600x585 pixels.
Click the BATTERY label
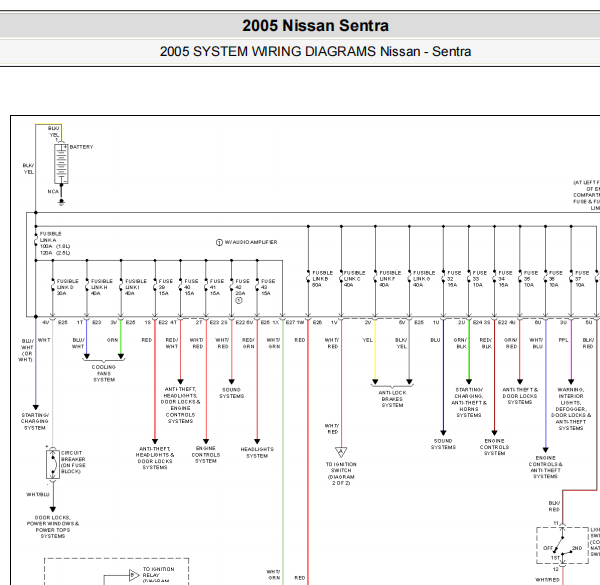[82, 147]
